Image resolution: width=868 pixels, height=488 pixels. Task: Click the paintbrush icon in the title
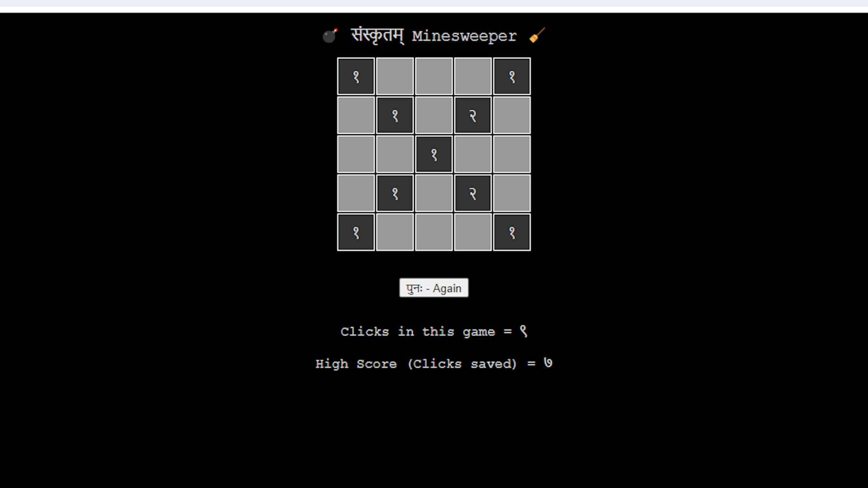coord(536,36)
